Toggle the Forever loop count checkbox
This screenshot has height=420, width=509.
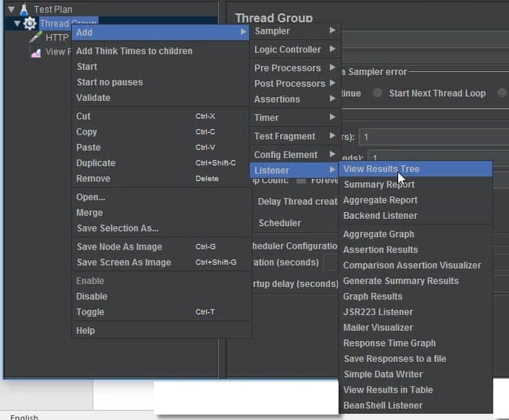(x=302, y=181)
